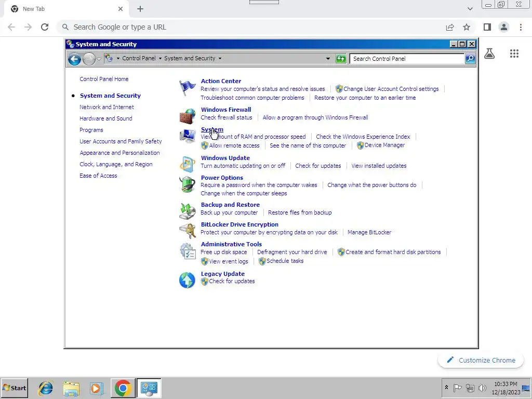
Task: Expand the Control Panel breadcrumb dropdown arrow
Action: click(x=160, y=58)
